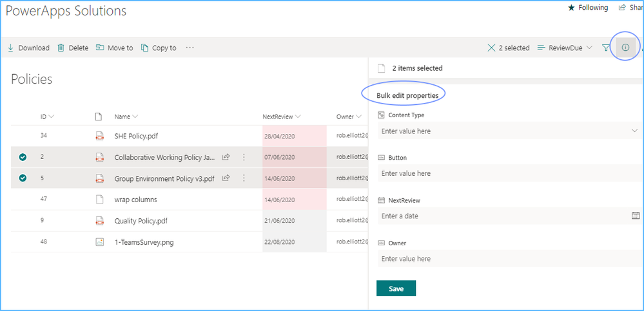
Task: Click the Delete toolbar button
Action: (x=73, y=48)
